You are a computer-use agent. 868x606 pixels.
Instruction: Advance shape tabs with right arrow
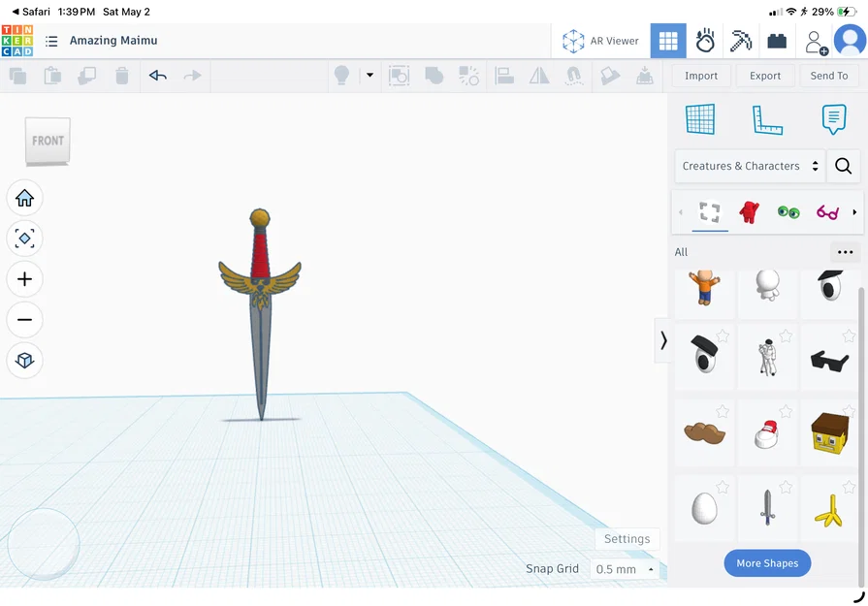(x=854, y=212)
